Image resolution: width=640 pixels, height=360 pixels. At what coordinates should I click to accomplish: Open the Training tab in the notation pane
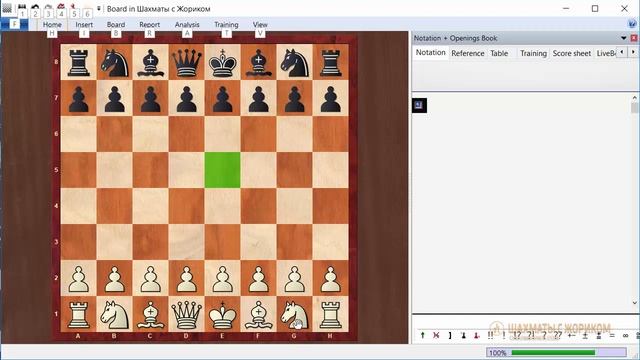[x=533, y=53]
